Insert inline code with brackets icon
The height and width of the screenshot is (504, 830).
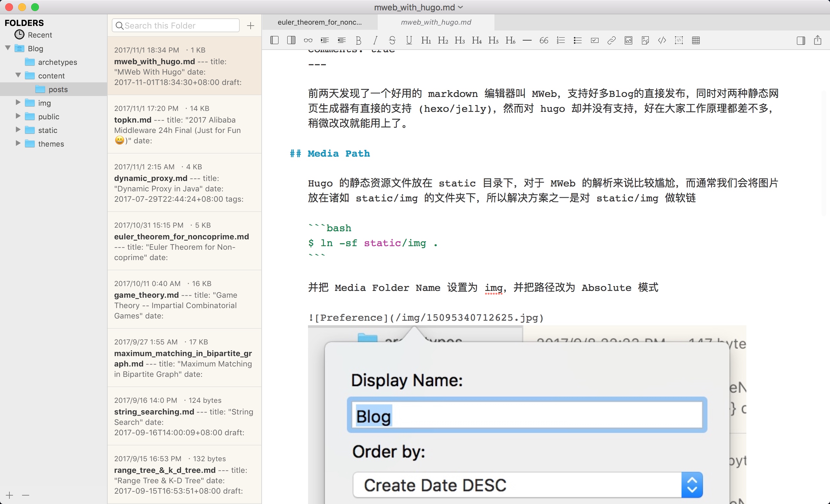tap(662, 41)
